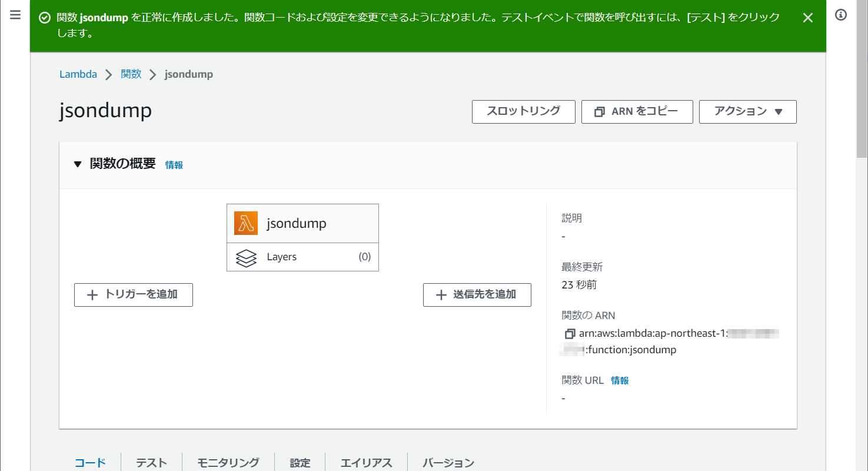This screenshot has height=471, width=868.
Task: Click the ARN をコピー button
Action: [x=637, y=112]
